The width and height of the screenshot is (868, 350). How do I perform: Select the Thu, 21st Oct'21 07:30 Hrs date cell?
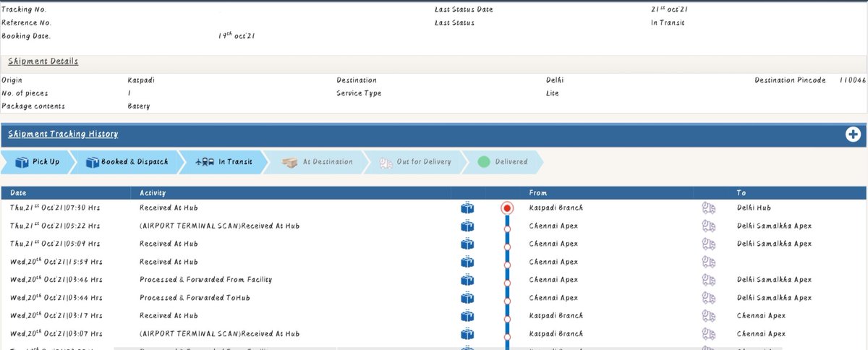[56, 208]
